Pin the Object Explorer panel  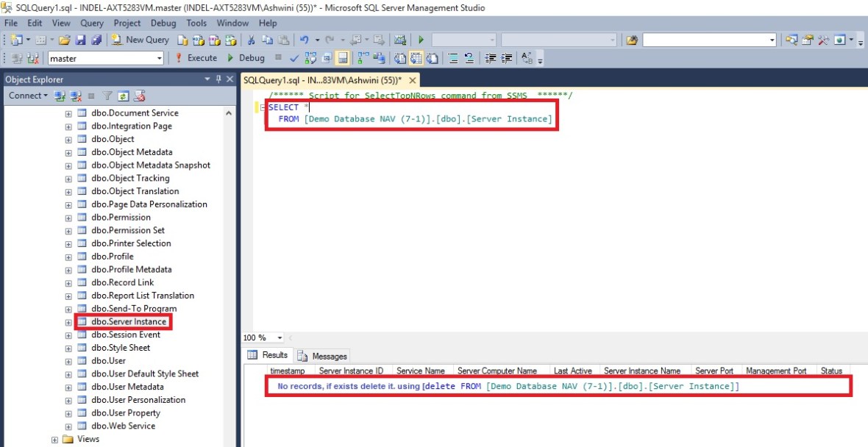(x=218, y=79)
